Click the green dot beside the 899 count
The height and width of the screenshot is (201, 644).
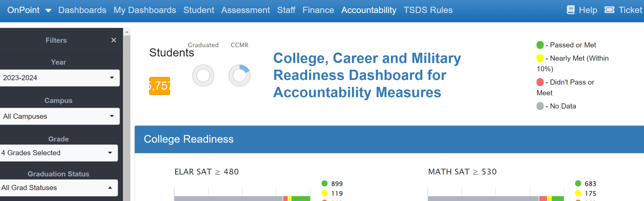pyautogui.click(x=324, y=183)
